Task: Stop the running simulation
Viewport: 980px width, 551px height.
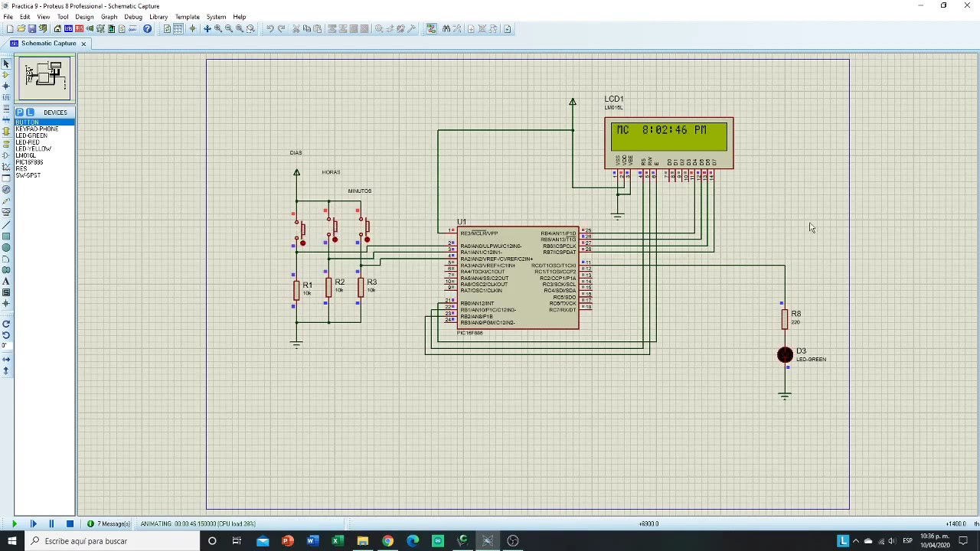Action: pos(70,524)
